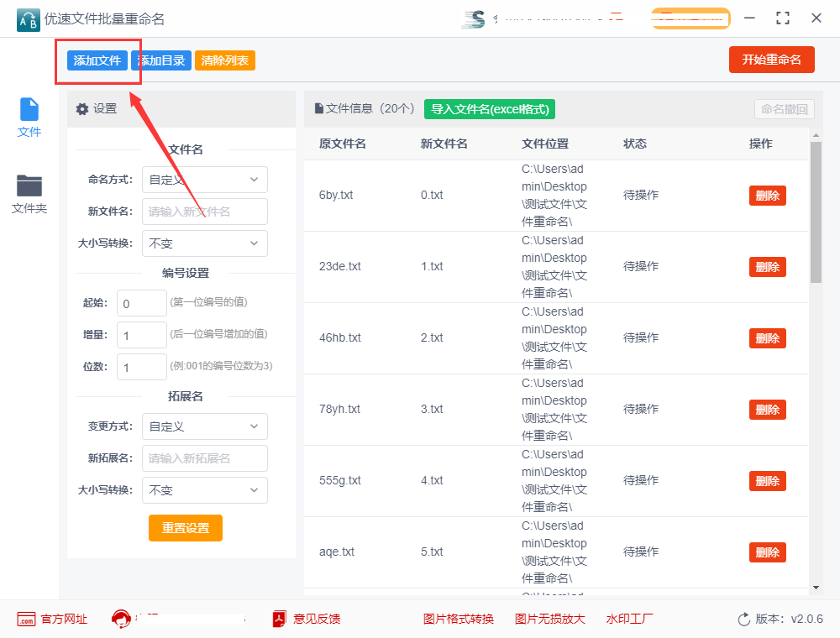Switch to the 文件夹 folder mode icon
Image resolution: width=840 pixels, height=638 pixels.
coord(29,186)
